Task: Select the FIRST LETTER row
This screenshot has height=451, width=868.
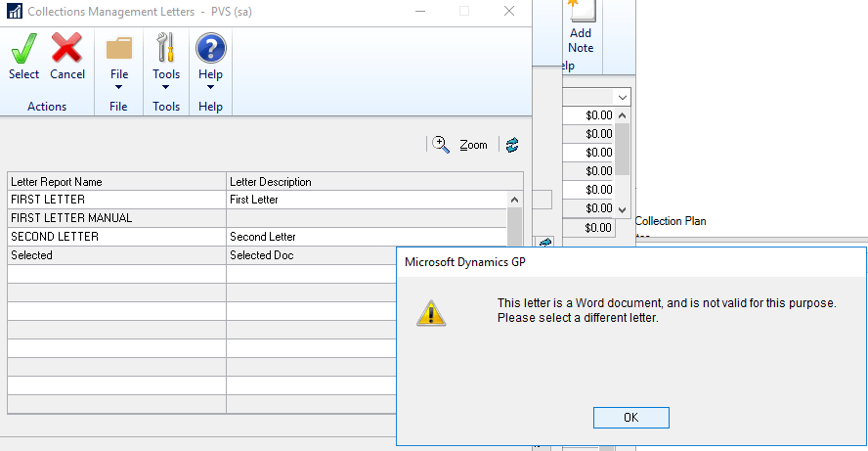Action: coord(257,200)
